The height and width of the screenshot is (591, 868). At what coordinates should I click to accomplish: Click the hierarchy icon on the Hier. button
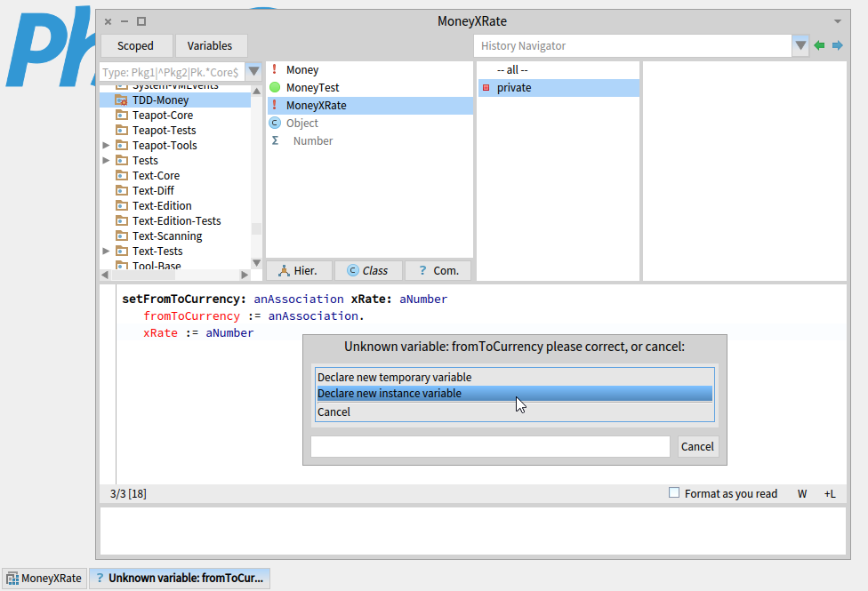tap(284, 270)
